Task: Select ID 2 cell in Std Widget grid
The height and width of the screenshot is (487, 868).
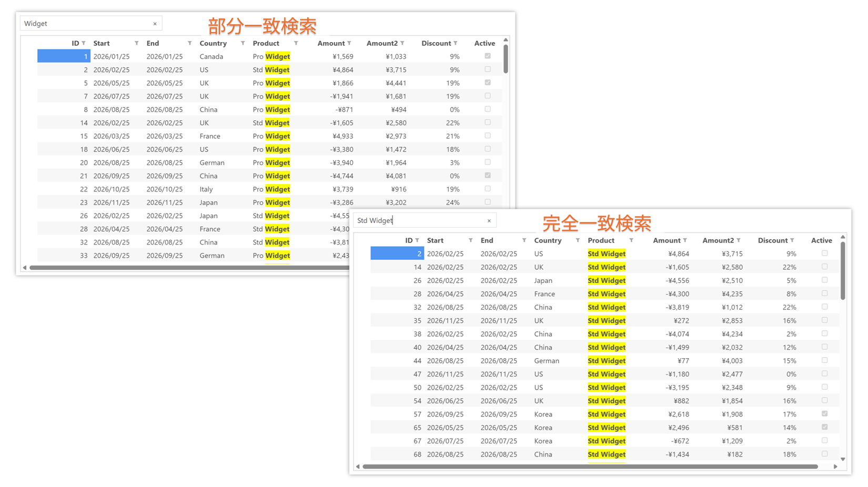Action: [x=397, y=253]
